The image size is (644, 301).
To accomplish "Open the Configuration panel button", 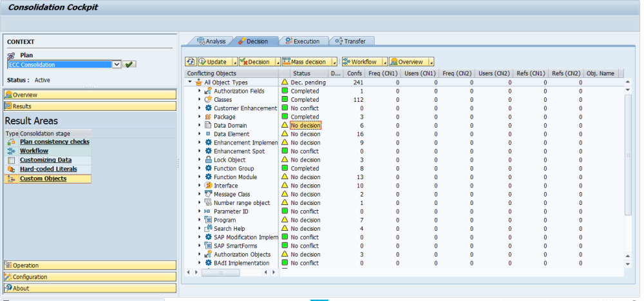I will pos(90,277).
